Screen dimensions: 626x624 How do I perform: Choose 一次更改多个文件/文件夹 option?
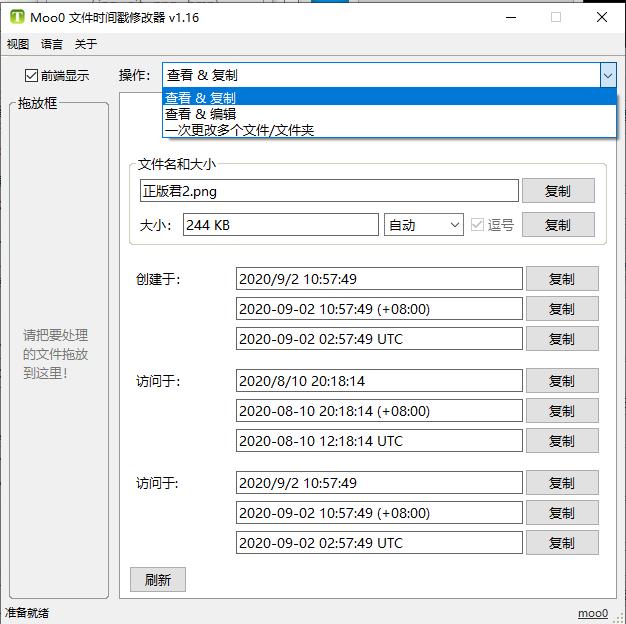pos(389,130)
